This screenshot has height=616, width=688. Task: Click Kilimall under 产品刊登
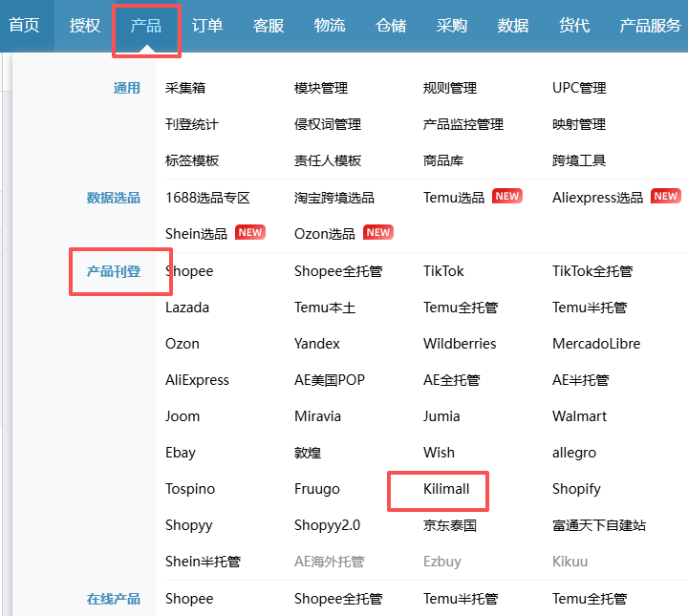[447, 489]
